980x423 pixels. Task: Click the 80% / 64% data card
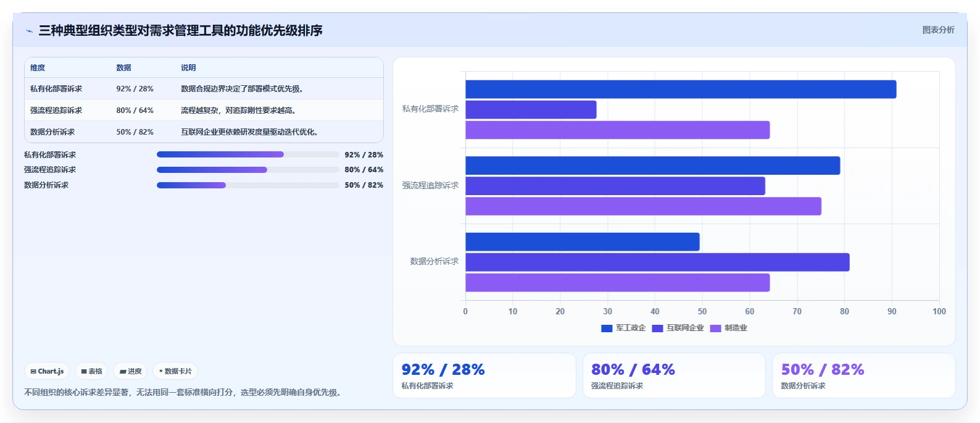point(674,375)
